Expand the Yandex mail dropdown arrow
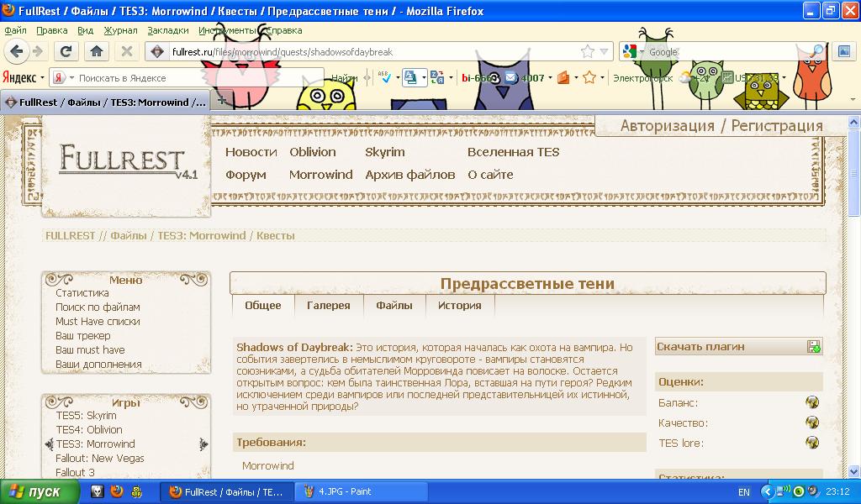The height and width of the screenshot is (504, 861). click(550, 78)
